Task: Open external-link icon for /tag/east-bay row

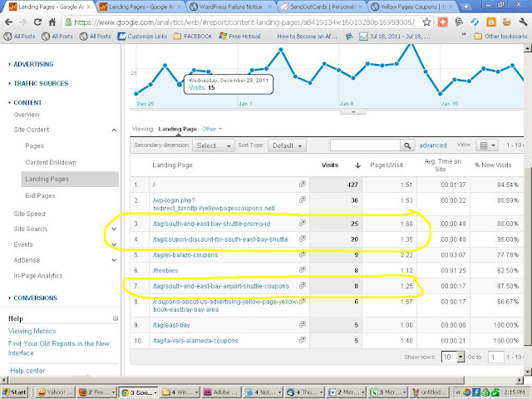Action: [x=303, y=324]
